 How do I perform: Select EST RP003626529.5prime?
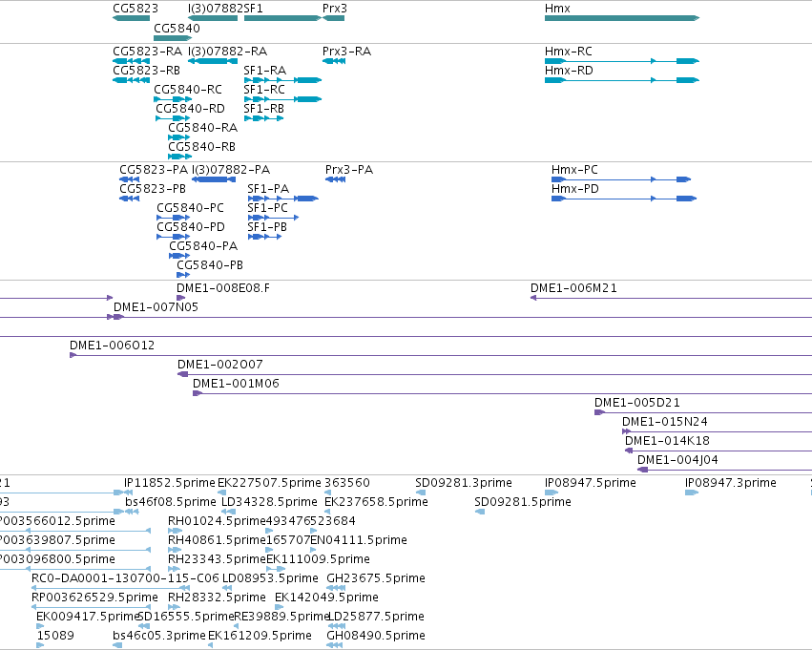point(92,608)
